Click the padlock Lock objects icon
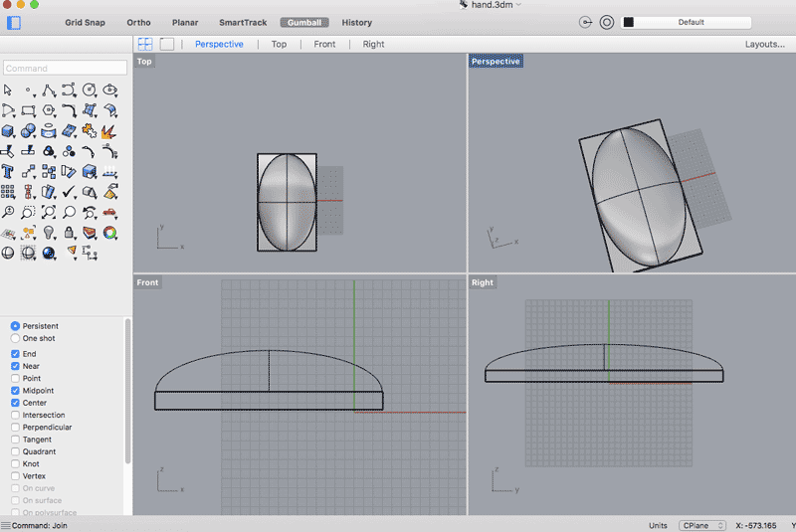This screenshot has width=796, height=532. [x=69, y=233]
